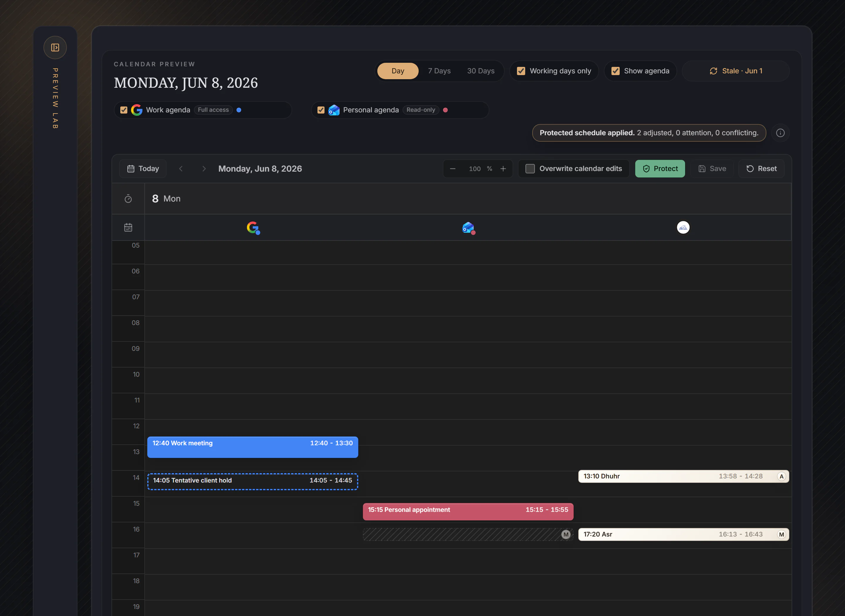Click the Monday, Jun 8, 2026 toolbar date
Viewport: 845px width, 616px height.
[260, 169]
